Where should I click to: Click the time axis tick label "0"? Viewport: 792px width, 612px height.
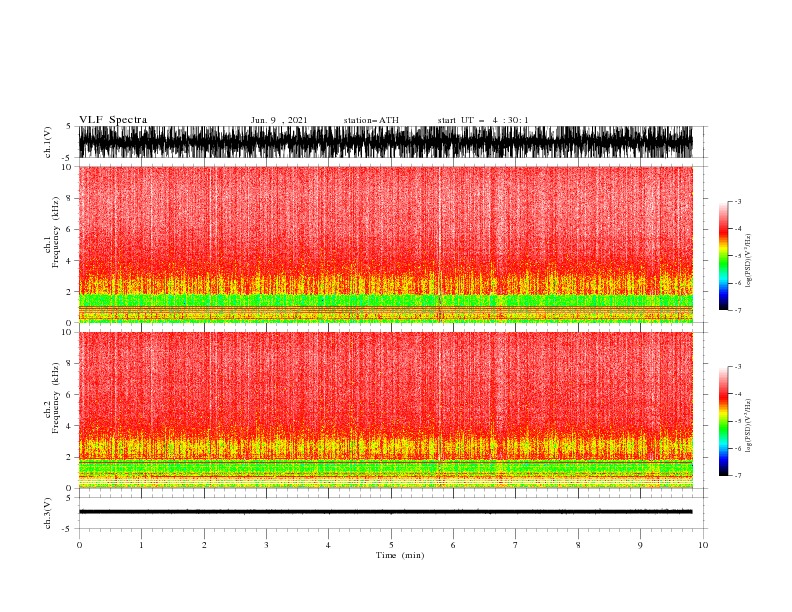pos(79,545)
